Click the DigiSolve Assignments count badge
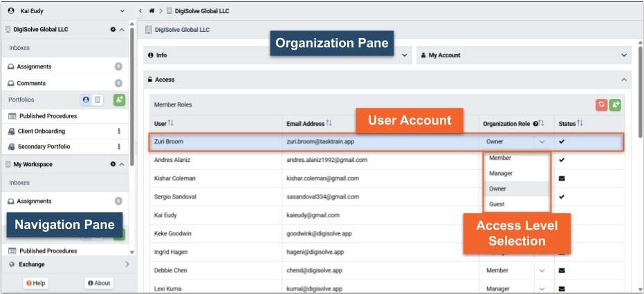 pos(118,66)
